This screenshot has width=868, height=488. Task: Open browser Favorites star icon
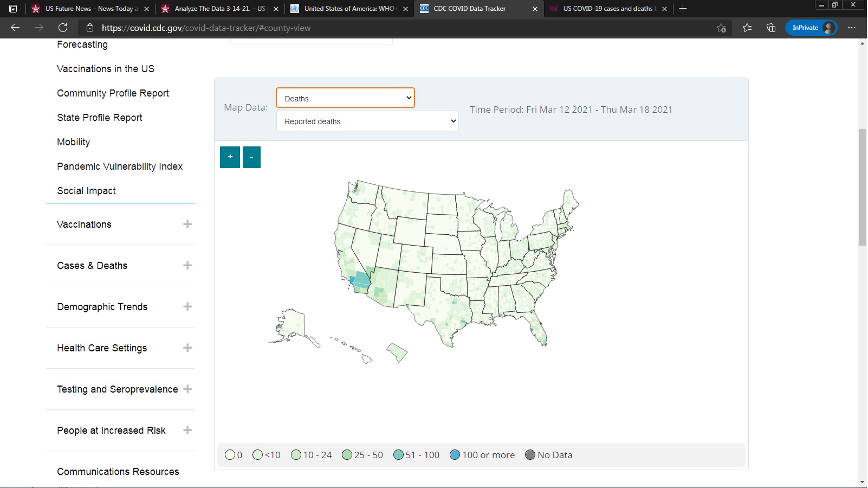point(747,28)
